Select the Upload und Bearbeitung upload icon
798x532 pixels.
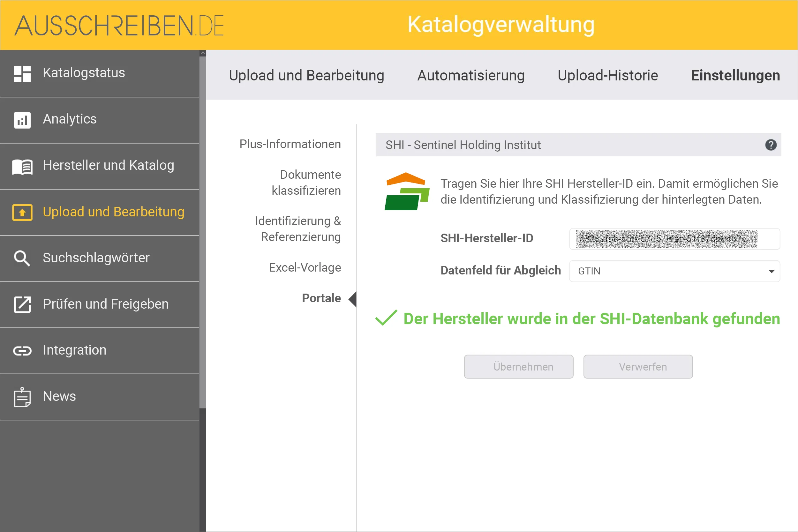(22, 213)
